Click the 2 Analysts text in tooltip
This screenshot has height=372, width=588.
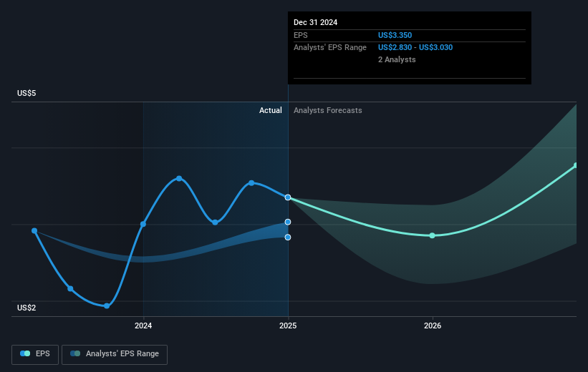397,59
